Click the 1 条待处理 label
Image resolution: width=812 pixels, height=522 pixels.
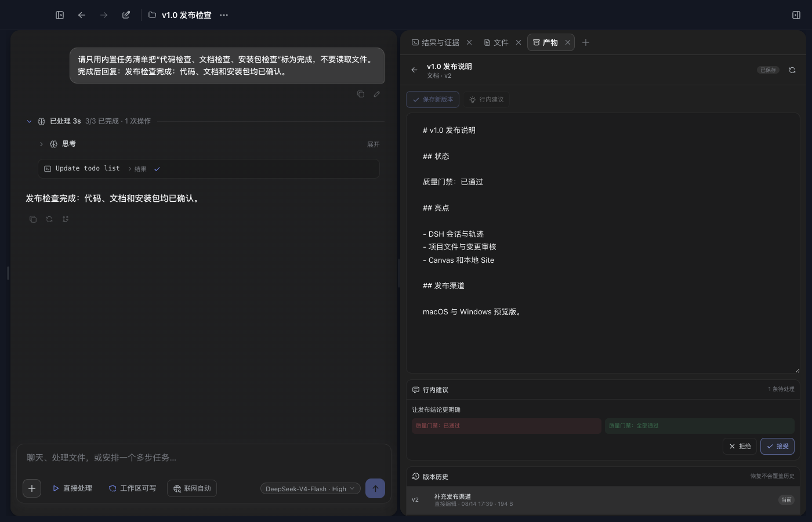coord(781,389)
